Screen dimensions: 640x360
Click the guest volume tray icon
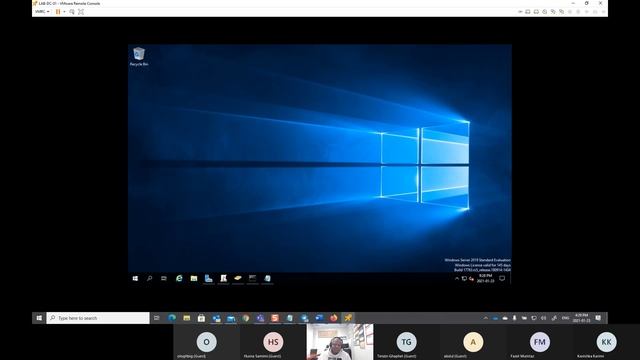coord(471,279)
